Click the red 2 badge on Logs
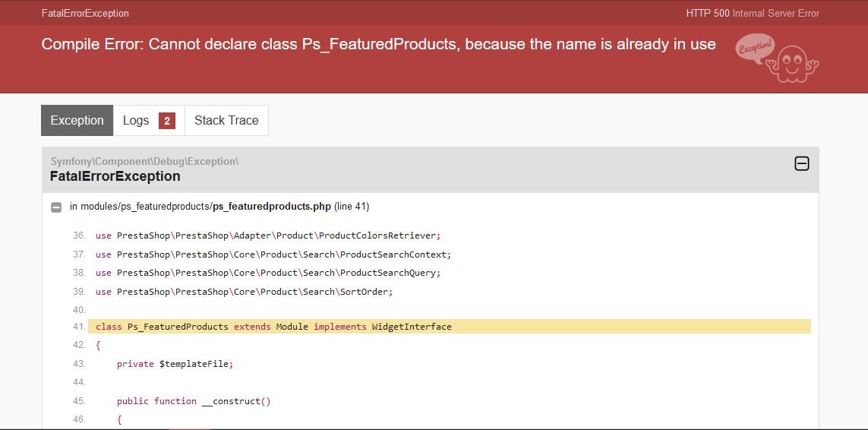The height and width of the screenshot is (430, 868). (x=166, y=121)
